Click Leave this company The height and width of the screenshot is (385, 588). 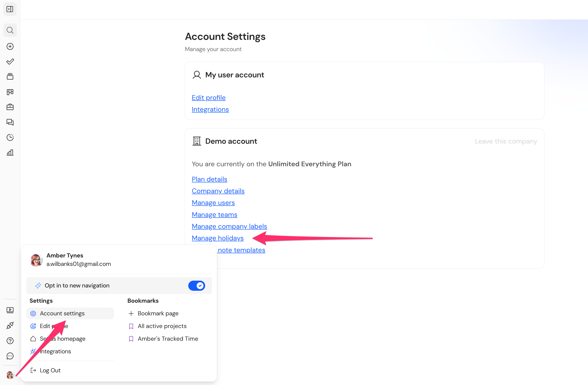click(506, 141)
